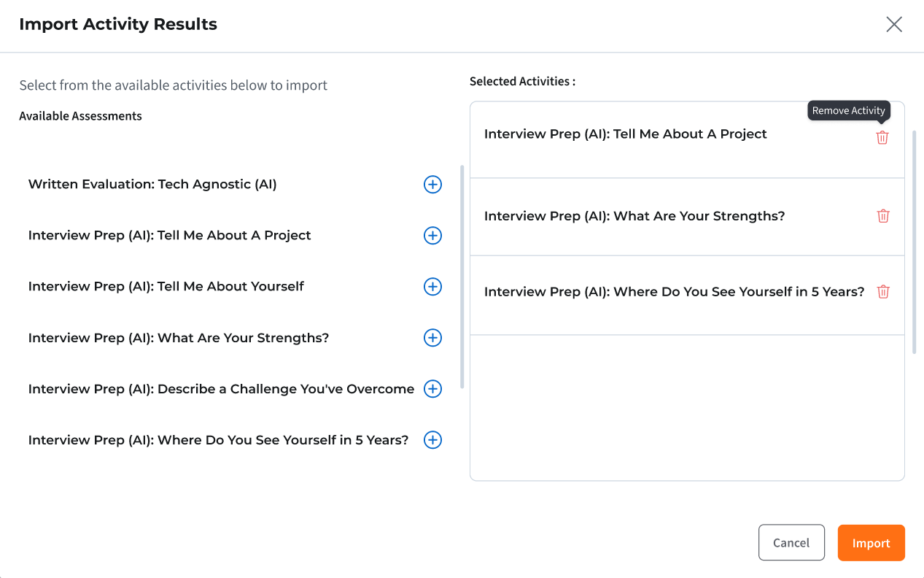
Task: Add Where Do You See Yourself activity
Action: pos(432,440)
